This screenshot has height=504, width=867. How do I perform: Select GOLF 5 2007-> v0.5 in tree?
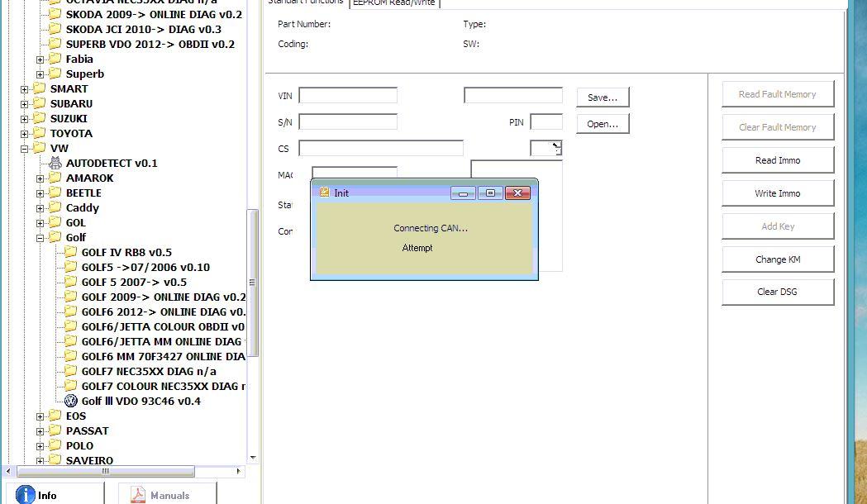point(134,282)
